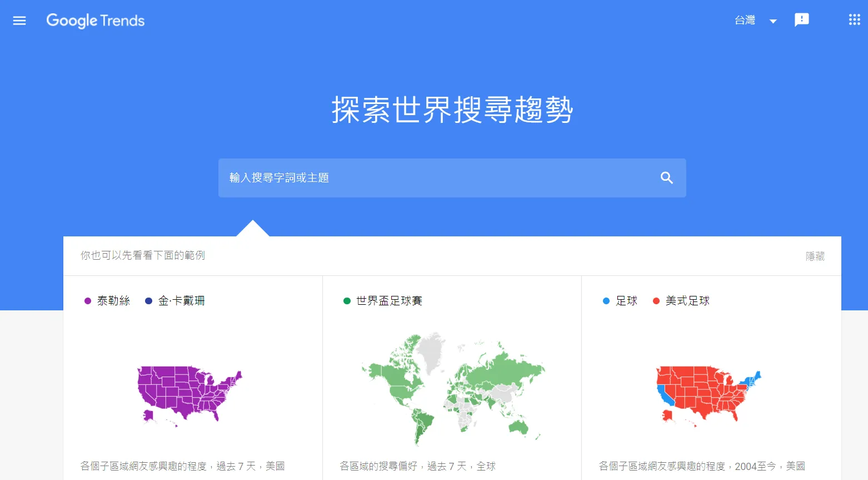Viewport: 868px width, 480px height.
Task: Click the dark blue 金·卡戴珊 legend dot
Action: point(148,301)
